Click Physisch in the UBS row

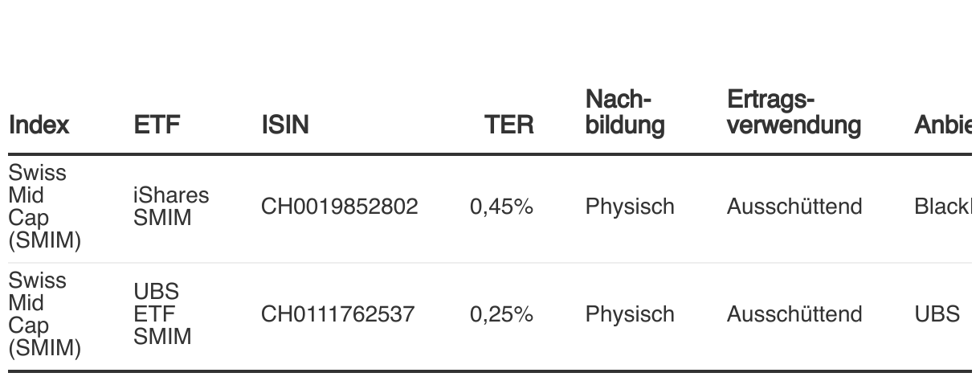[630, 313]
